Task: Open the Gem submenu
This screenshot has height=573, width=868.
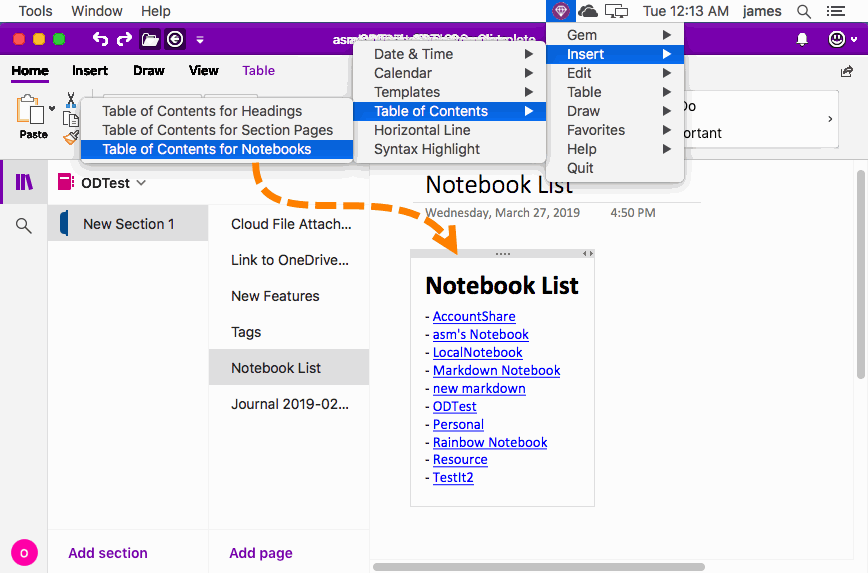Action: [x=615, y=35]
